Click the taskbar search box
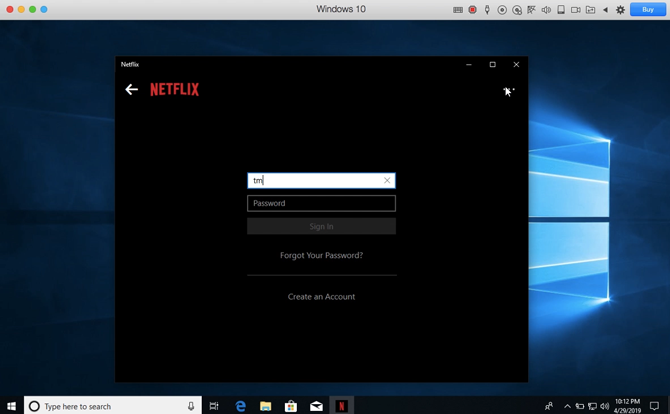670x414 pixels. (x=113, y=406)
